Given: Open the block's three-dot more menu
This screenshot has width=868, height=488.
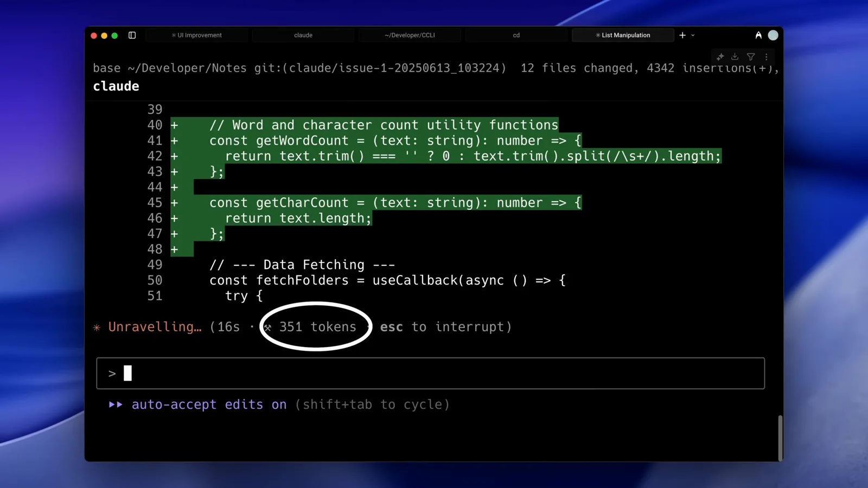Looking at the screenshot, I should tap(766, 56).
